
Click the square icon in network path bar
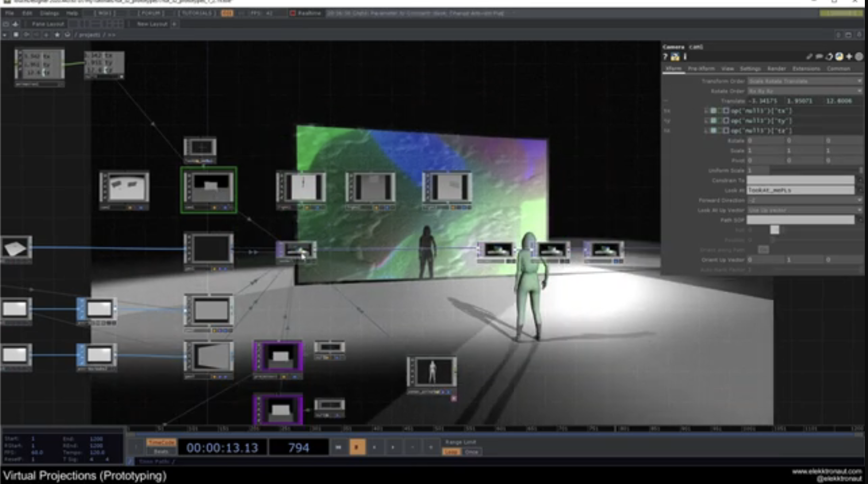[16, 34]
